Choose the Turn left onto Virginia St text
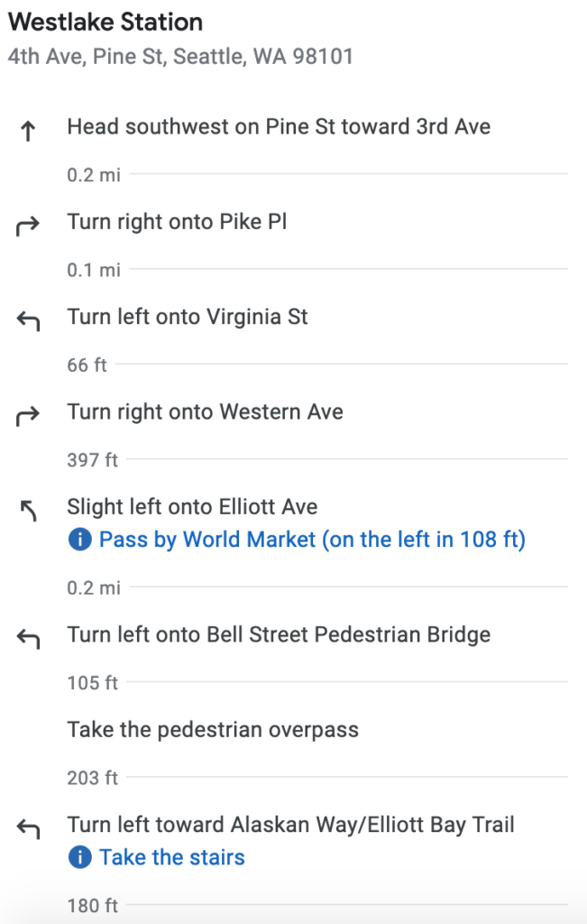587x924 pixels. click(x=188, y=317)
